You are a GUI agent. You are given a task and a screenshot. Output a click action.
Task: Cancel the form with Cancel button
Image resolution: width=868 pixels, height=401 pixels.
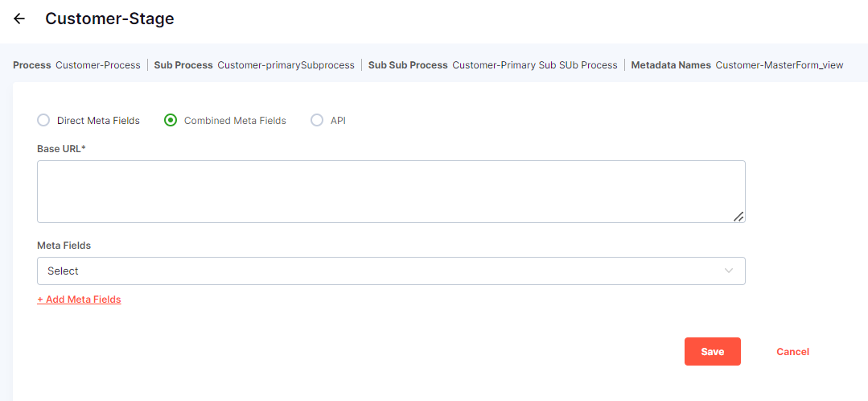pos(792,352)
